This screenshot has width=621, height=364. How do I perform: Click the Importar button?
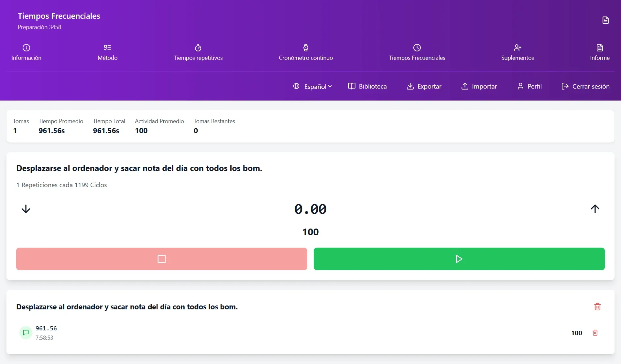(479, 86)
